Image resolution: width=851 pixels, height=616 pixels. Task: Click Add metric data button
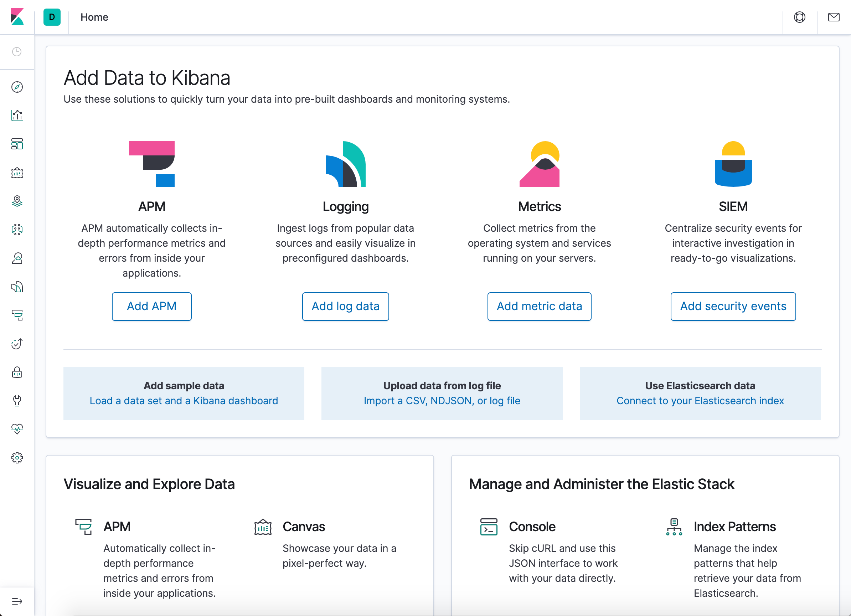pos(539,306)
